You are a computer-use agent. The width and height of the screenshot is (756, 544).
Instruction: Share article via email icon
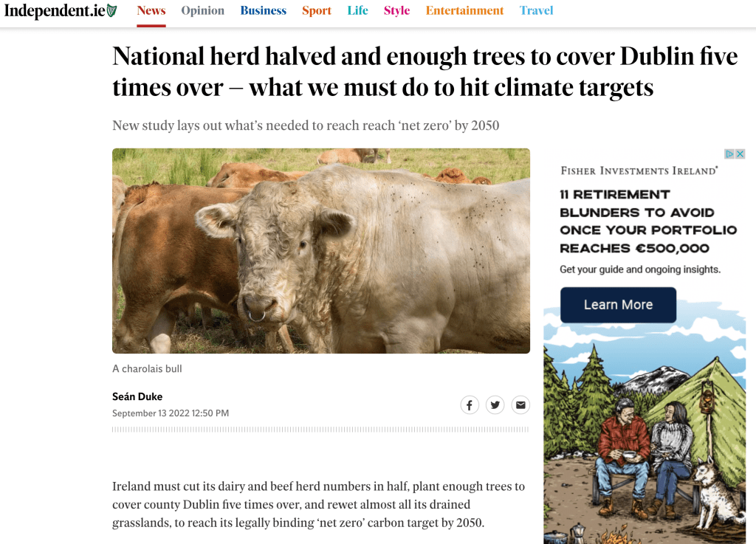click(520, 404)
